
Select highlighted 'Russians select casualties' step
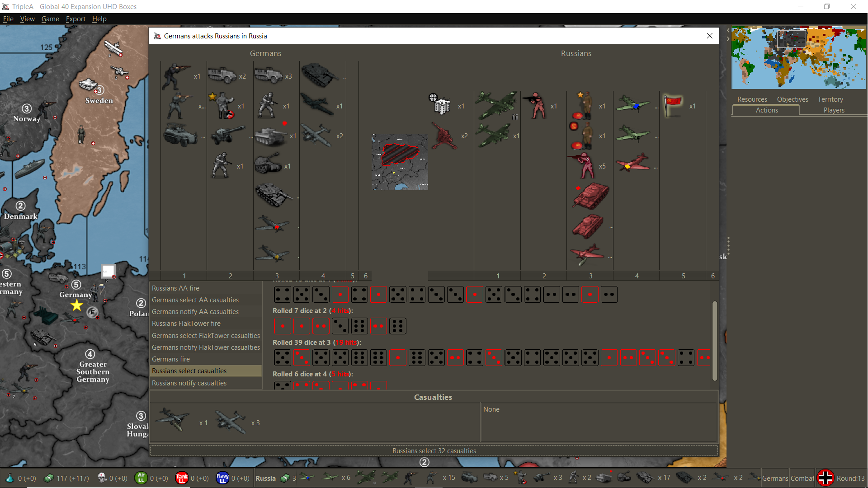pyautogui.click(x=206, y=371)
